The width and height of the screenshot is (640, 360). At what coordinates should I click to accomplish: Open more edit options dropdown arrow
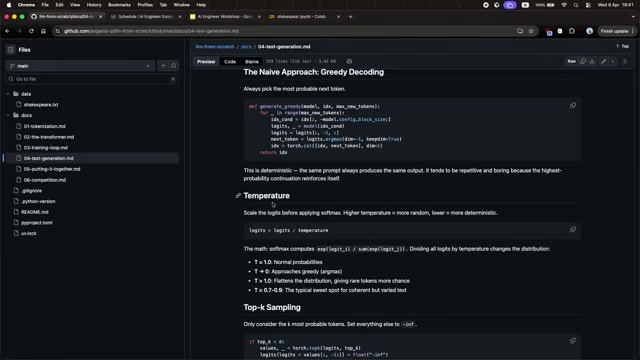(x=613, y=61)
